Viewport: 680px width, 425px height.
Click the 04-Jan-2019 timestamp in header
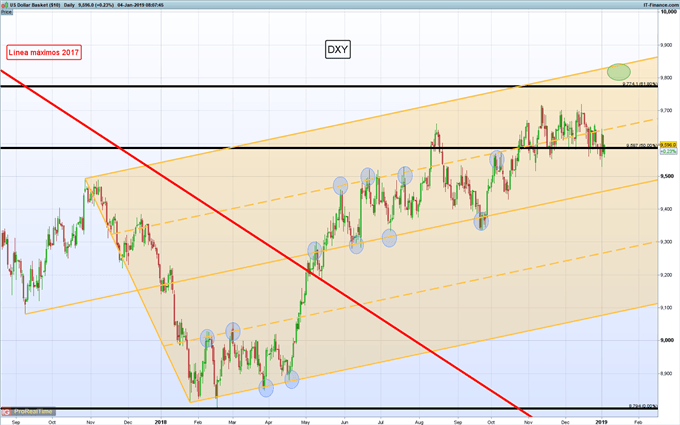tap(141, 5)
